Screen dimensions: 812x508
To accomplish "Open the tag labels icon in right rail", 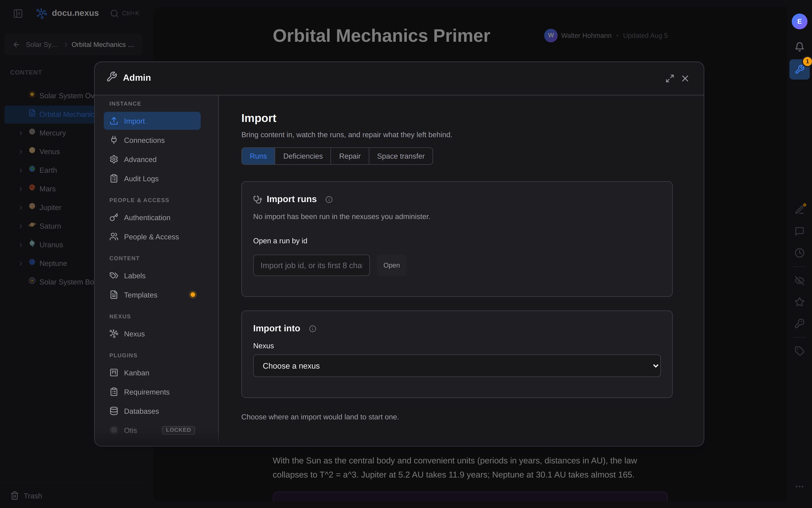I will coord(800,351).
